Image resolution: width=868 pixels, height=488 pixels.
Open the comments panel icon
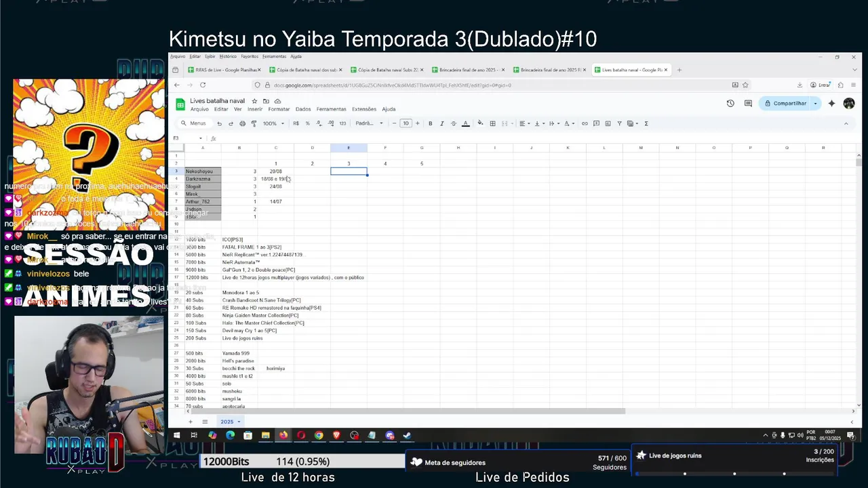tap(748, 104)
